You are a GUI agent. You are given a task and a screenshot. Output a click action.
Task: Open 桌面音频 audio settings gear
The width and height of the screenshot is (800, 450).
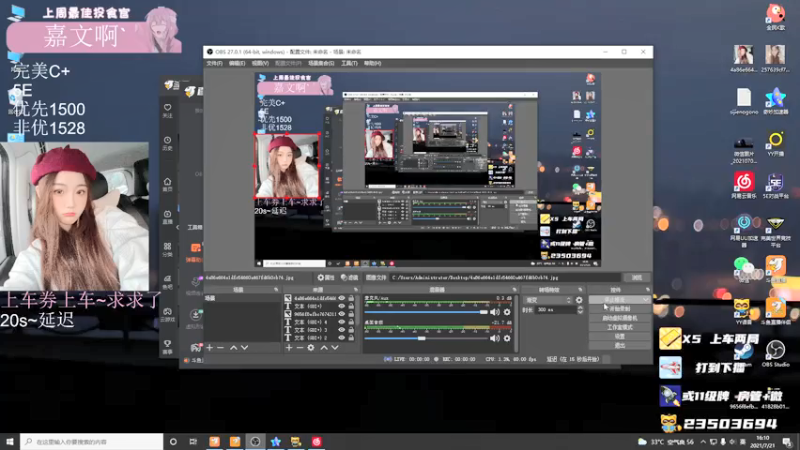click(x=507, y=338)
